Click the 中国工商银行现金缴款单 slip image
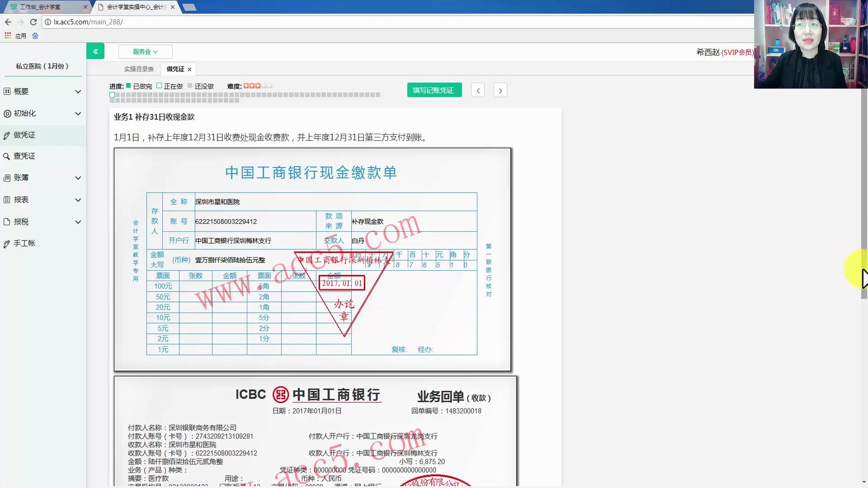Viewport: 868px width, 488px height. 312,259
